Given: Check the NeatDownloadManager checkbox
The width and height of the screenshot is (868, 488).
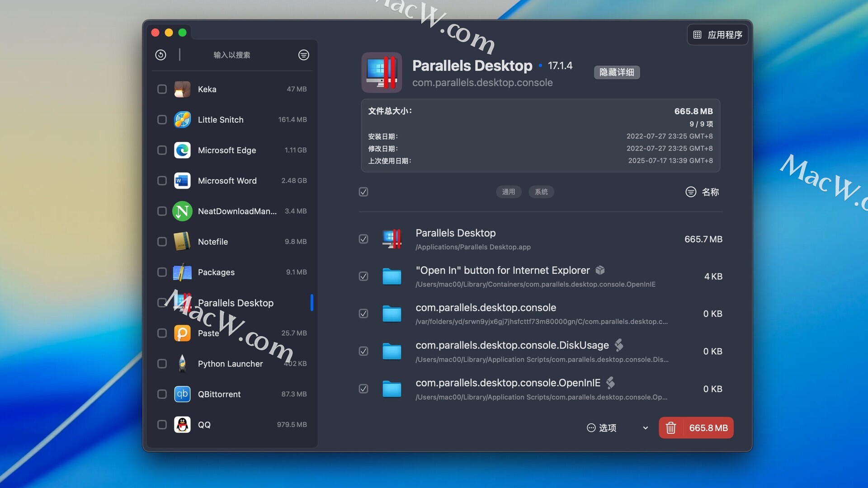Looking at the screenshot, I should pyautogui.click(x=162, y=211).
